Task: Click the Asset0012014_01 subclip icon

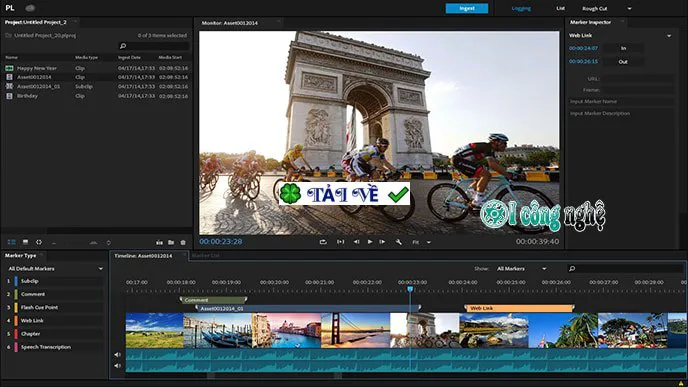Action: coord(9,86)
